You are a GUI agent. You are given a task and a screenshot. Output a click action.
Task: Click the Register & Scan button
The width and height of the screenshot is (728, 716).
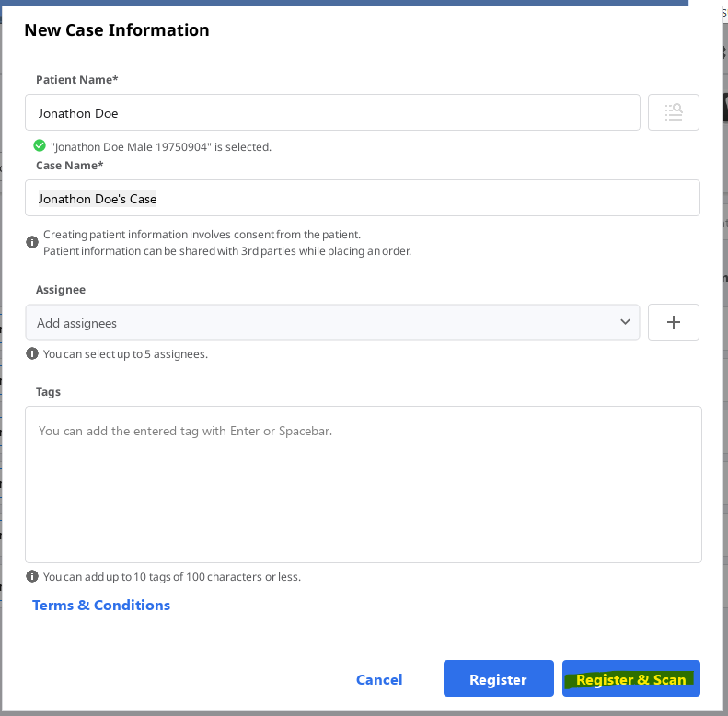[630, 679]
